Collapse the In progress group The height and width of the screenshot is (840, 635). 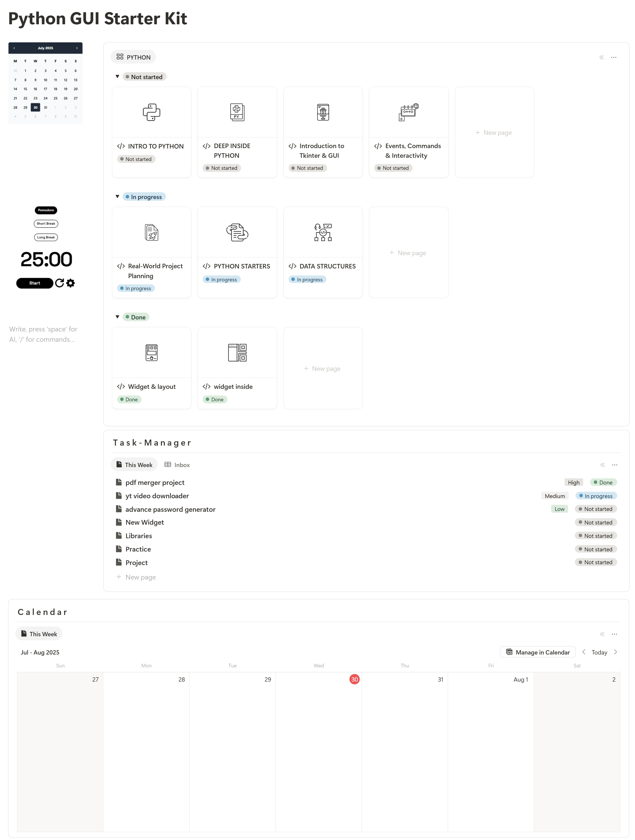[117, 197]
